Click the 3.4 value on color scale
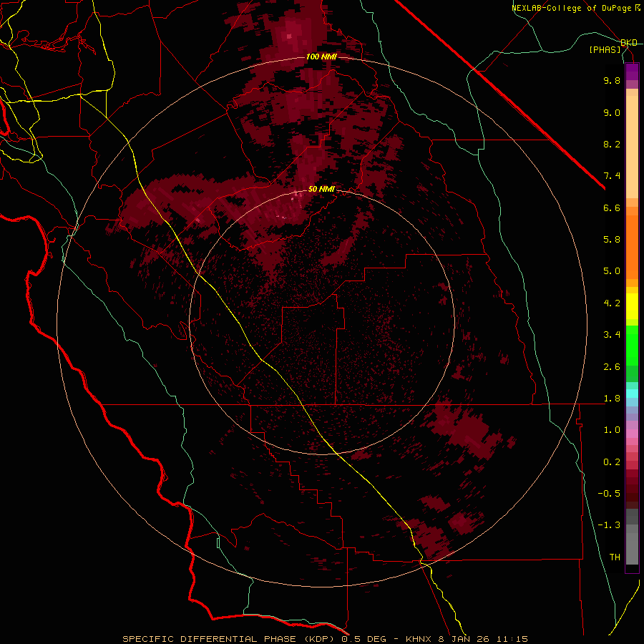 pos(612,335)
